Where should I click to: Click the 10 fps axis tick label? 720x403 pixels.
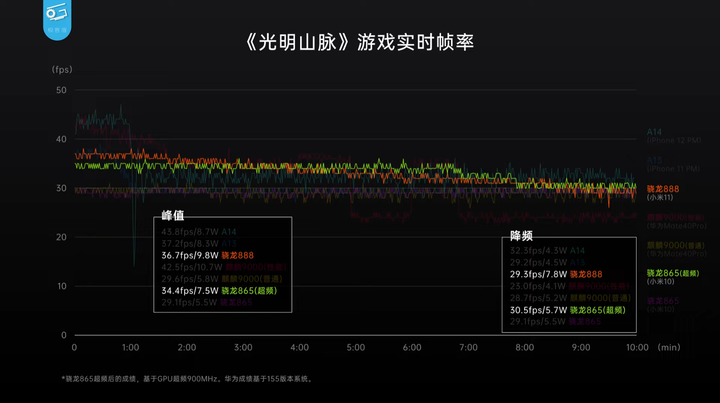61,286
